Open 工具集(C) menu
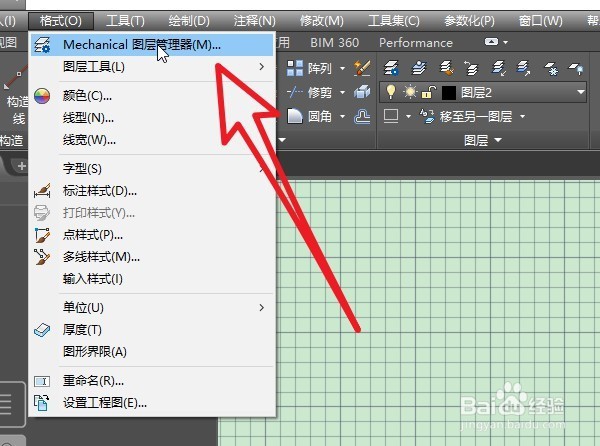The width and height of the screenshot is (600, 446). [x=394, y=21]
